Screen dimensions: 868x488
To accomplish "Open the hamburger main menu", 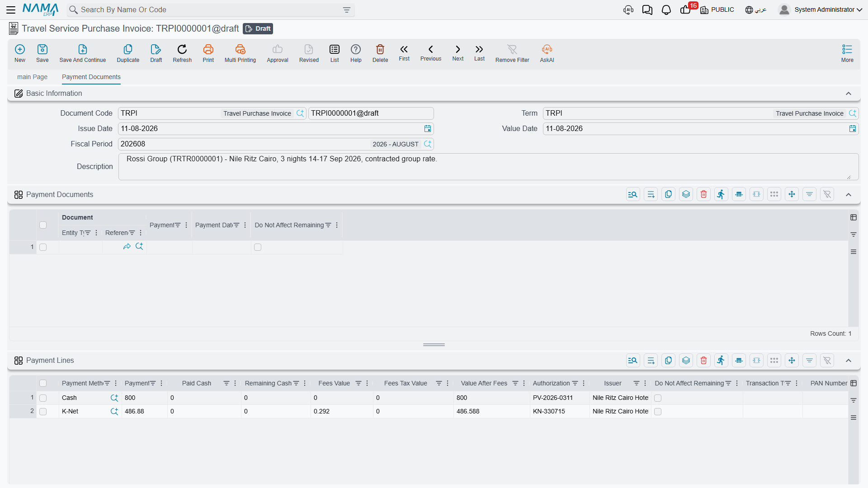I will [11, 9].
